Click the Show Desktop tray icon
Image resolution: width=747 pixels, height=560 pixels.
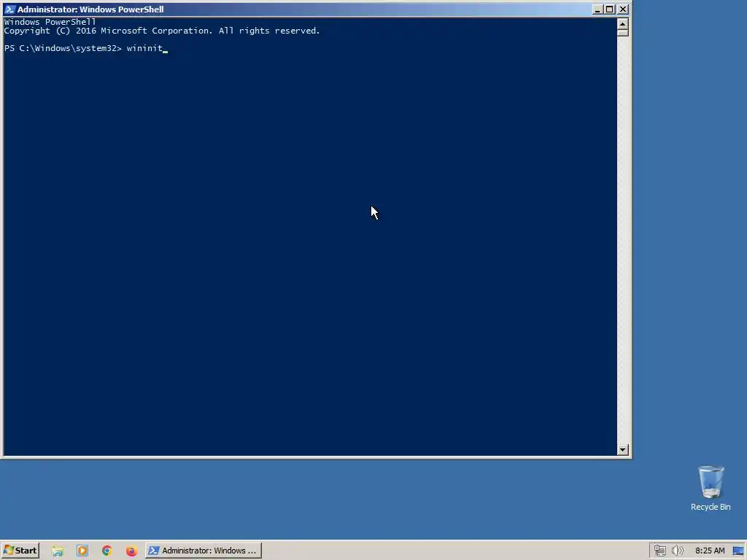point(738,551)
